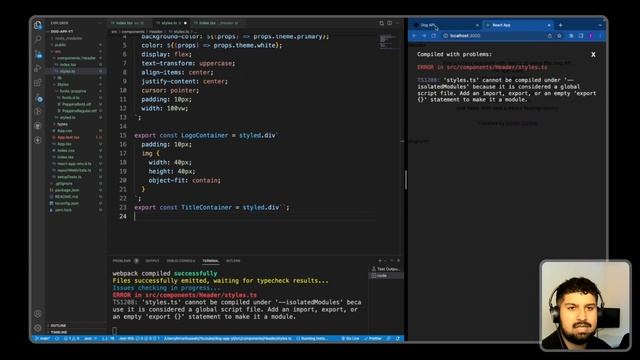Screen dimensions: 640x360
Task: Open the Search view in activity bar
Action: point(38,39)
